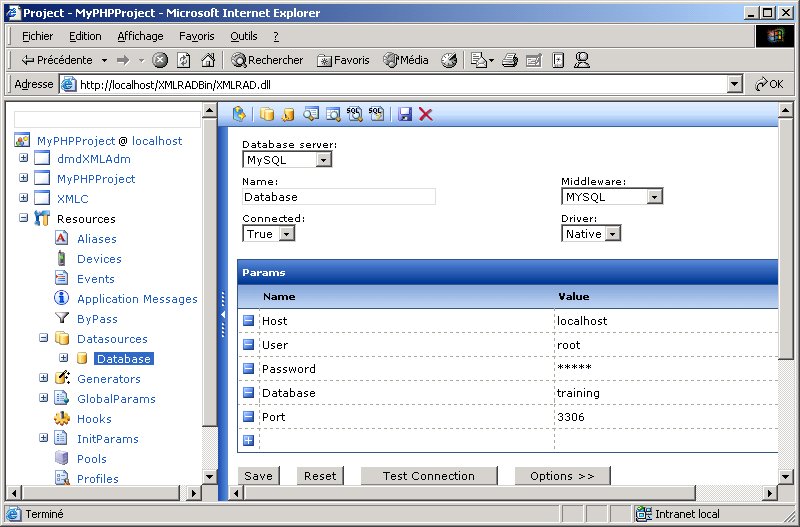This screenshot has width=800, height=527.
Task: Click the Name input field
Action: 339,197
